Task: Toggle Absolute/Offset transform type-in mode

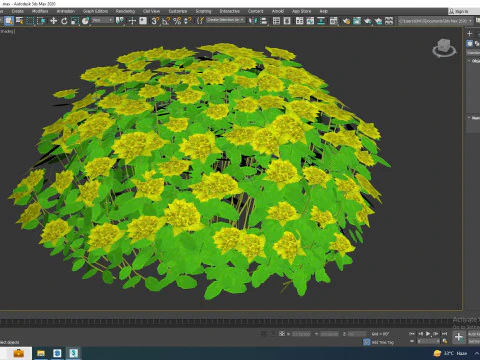Action: 282,333
